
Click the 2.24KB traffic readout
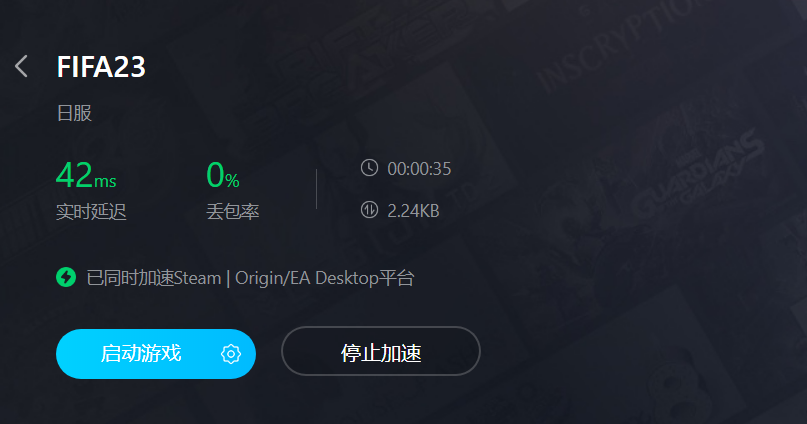pos(413,211)
